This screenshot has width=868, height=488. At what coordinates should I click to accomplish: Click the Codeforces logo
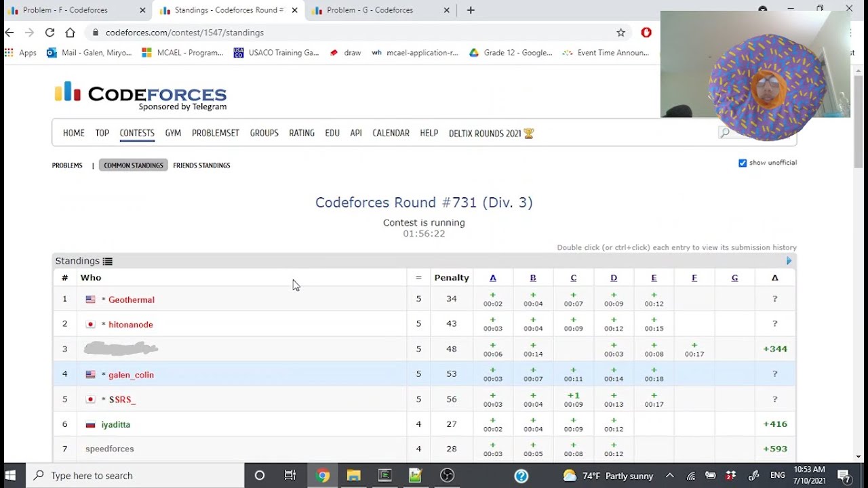click(140, 96)
